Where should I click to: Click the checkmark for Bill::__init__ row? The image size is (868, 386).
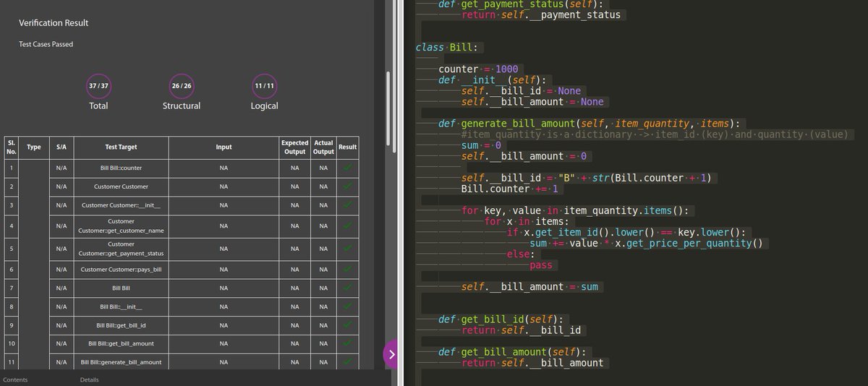point(348,307)
